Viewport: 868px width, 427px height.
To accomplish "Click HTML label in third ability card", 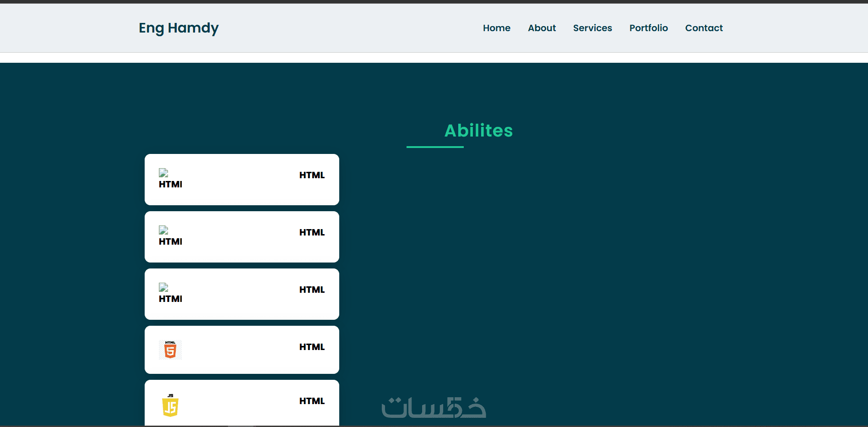I will pyautogui.click(x=312, y=290).
